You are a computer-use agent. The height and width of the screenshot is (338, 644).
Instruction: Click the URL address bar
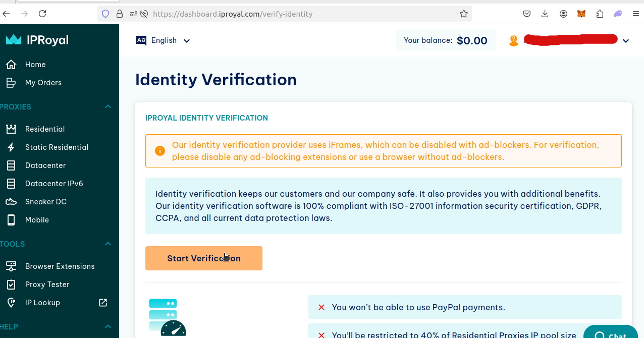[x=303, y=14]
